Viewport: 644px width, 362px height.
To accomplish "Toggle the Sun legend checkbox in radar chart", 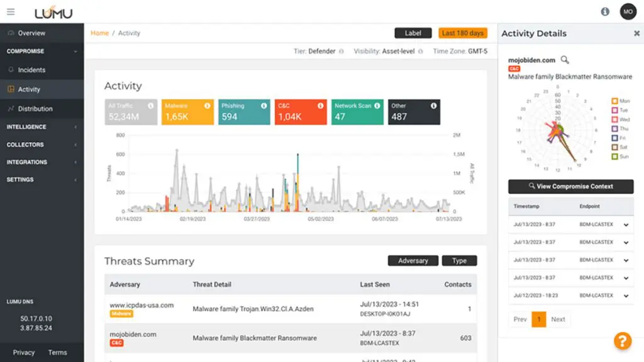I will point(614,156).
